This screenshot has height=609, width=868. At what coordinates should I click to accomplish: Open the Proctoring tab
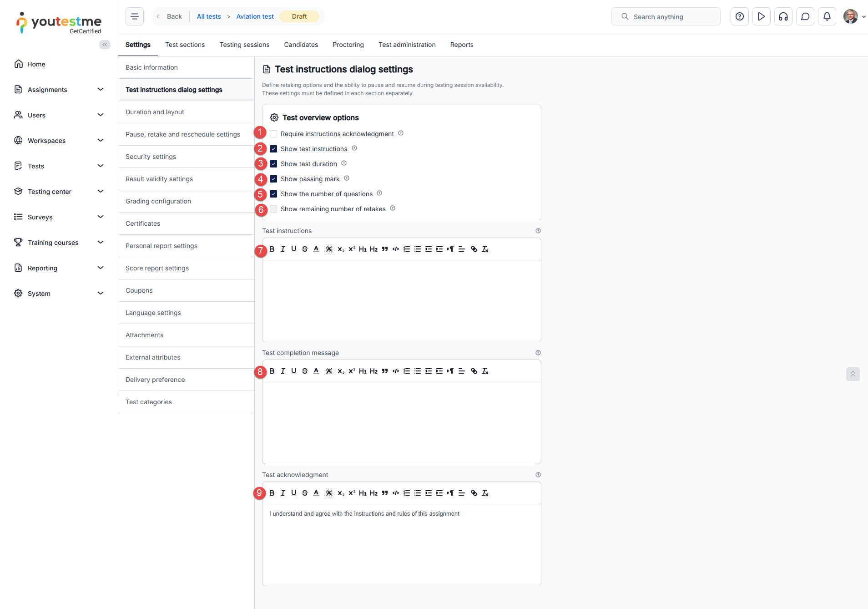pyautogui.click(x=348, y=45)
